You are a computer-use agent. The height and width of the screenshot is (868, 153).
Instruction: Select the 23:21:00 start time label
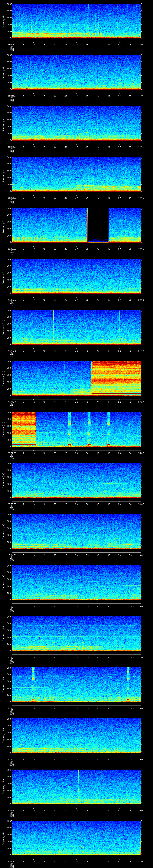(12, 402)
